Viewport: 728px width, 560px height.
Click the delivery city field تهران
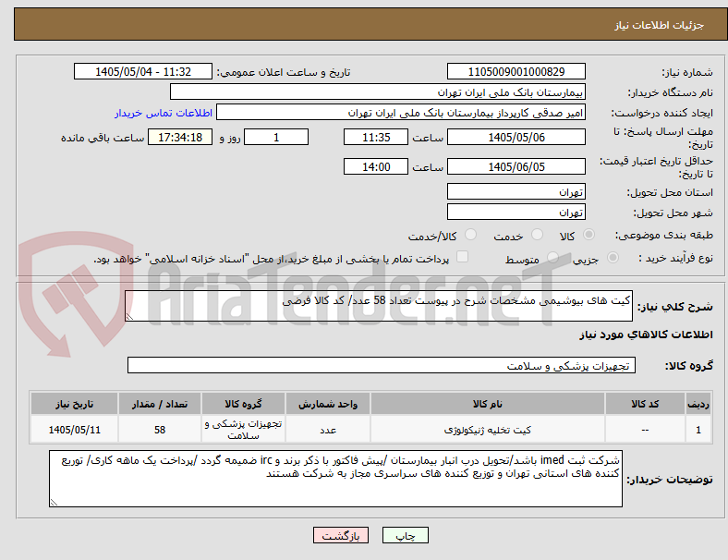[516, 212]
